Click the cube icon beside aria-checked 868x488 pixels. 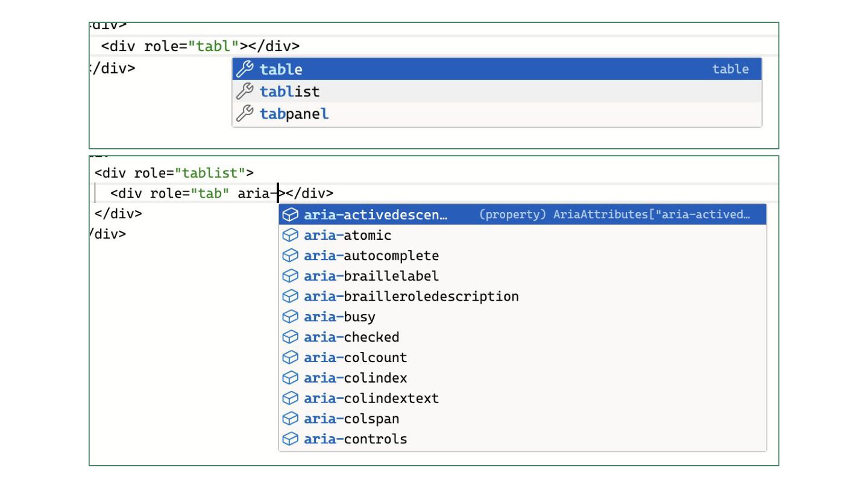pos(291,337)
